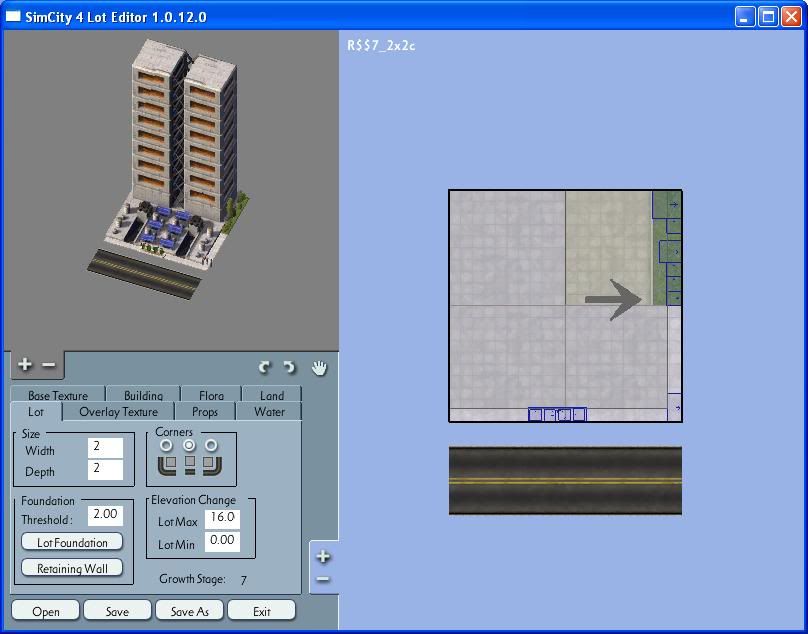The width and height of the screenshot is (808, 634).
Task: Select the gray arrow on the lot plan
Action: point(613,299)
